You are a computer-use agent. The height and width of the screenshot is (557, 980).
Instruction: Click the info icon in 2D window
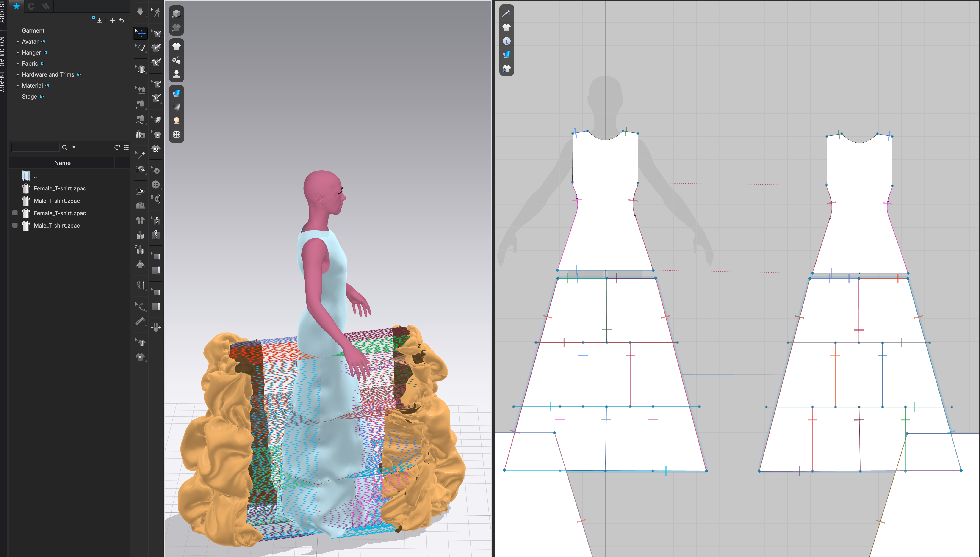[x=507, y=41]
